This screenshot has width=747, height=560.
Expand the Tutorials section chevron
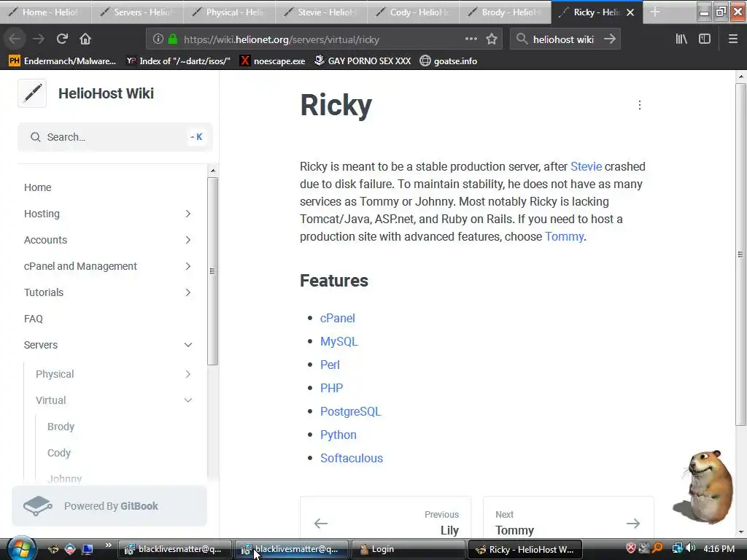click(188, 292)
